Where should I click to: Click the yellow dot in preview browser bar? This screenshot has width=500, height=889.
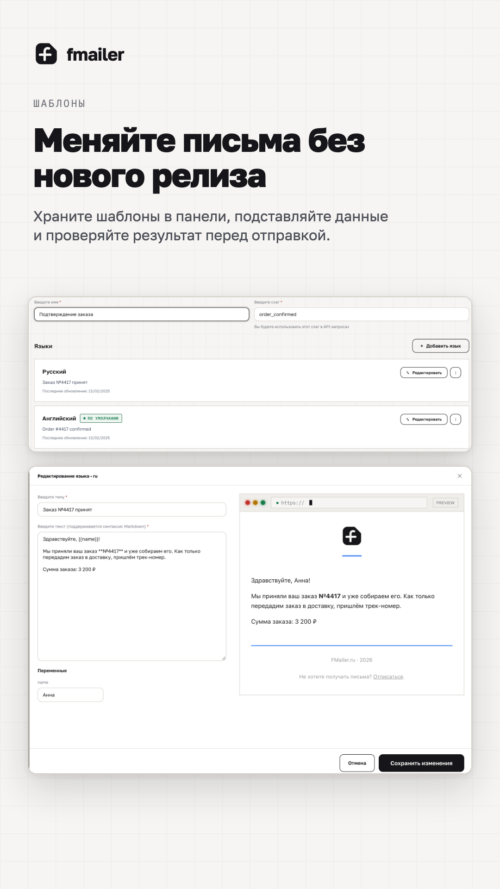pyautogui.click(x=255, y=502)
